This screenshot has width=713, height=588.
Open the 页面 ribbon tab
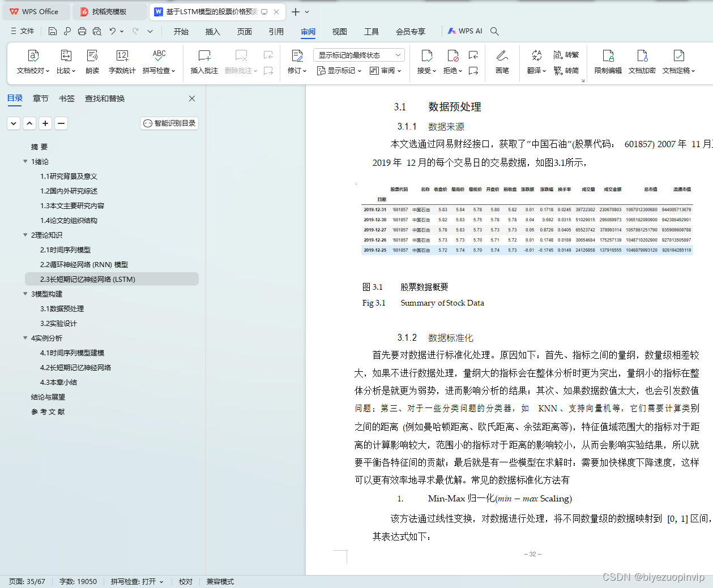(245, 31)
